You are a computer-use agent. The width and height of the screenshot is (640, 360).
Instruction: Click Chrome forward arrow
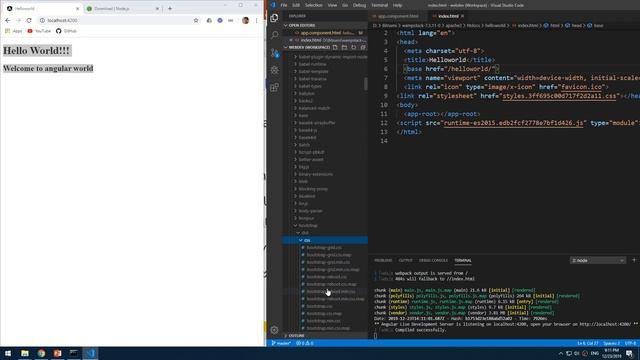click(x=18, y=20)
